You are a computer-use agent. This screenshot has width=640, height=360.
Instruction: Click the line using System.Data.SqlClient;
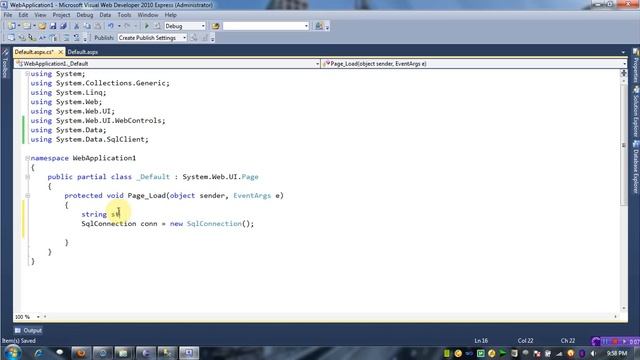click(x=89, y=139)
